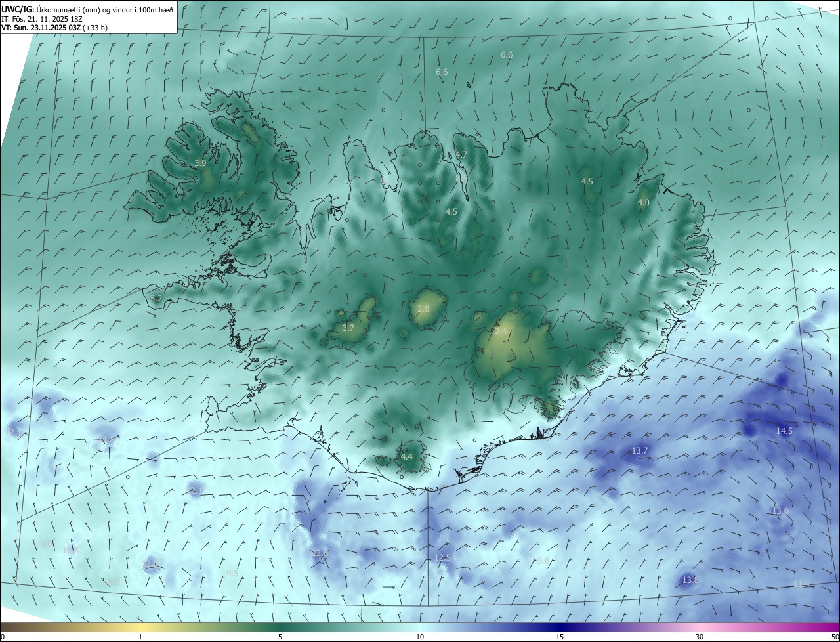
Task: Click the 11.4 value near the map's corner
Action: (x=802, y=584)
